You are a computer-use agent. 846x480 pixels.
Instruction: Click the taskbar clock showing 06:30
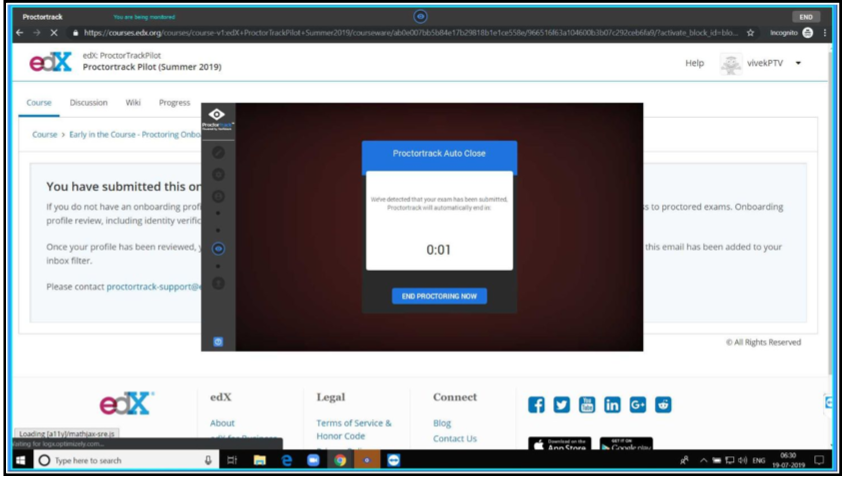[x=788, y=461]
